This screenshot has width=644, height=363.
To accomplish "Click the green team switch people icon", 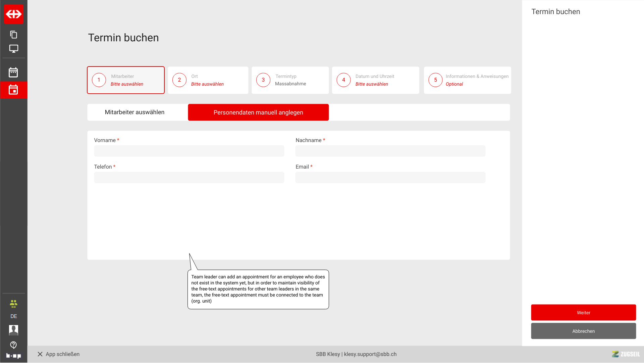I will click(13, 304).
